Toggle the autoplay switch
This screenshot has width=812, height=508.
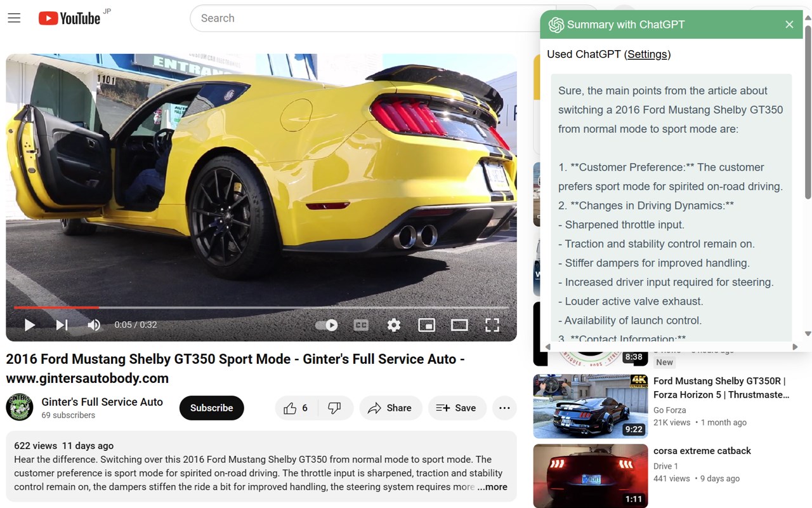pos(327,325)
